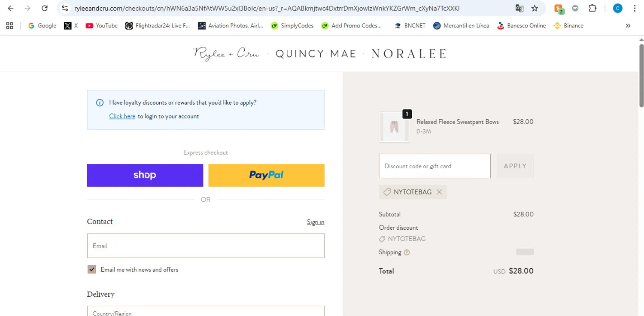
Task: Click the translate page icon
Action: pos(519,8)
